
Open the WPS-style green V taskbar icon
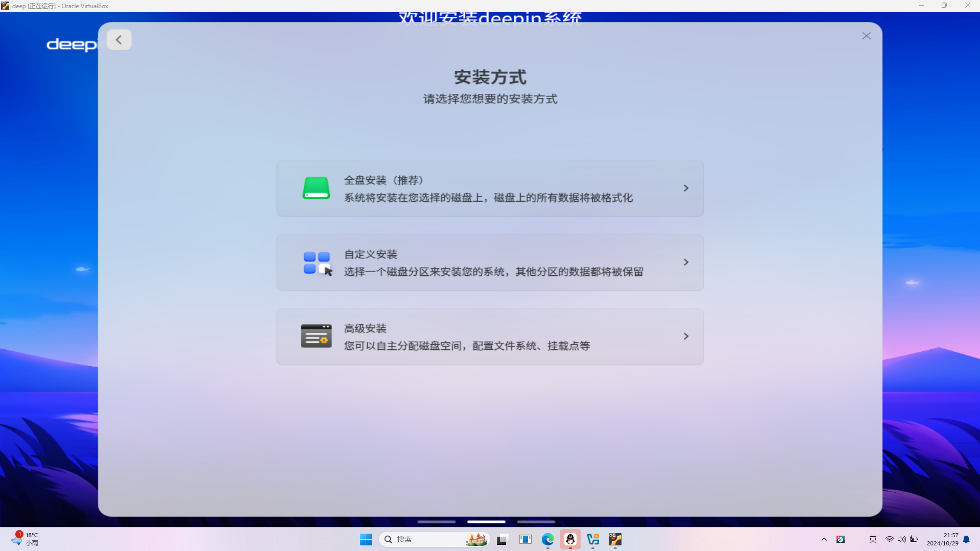click(x=593, y=539)
